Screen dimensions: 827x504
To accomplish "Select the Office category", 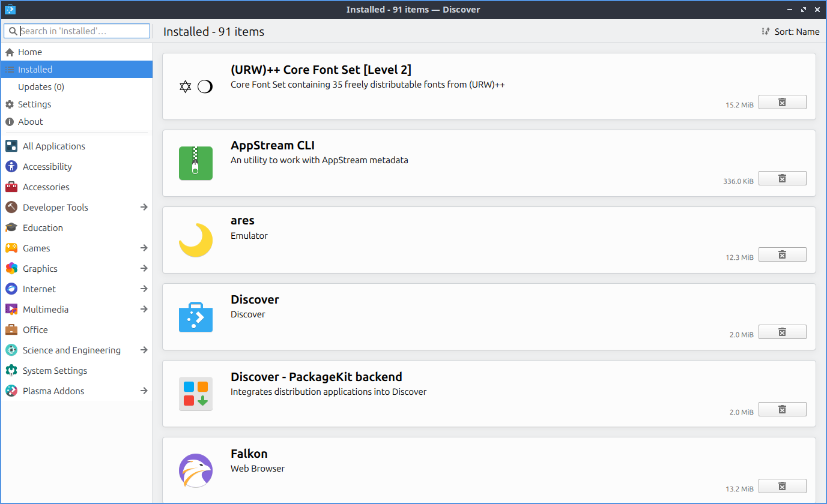I will pyautogui.click(x=35, y=330).
